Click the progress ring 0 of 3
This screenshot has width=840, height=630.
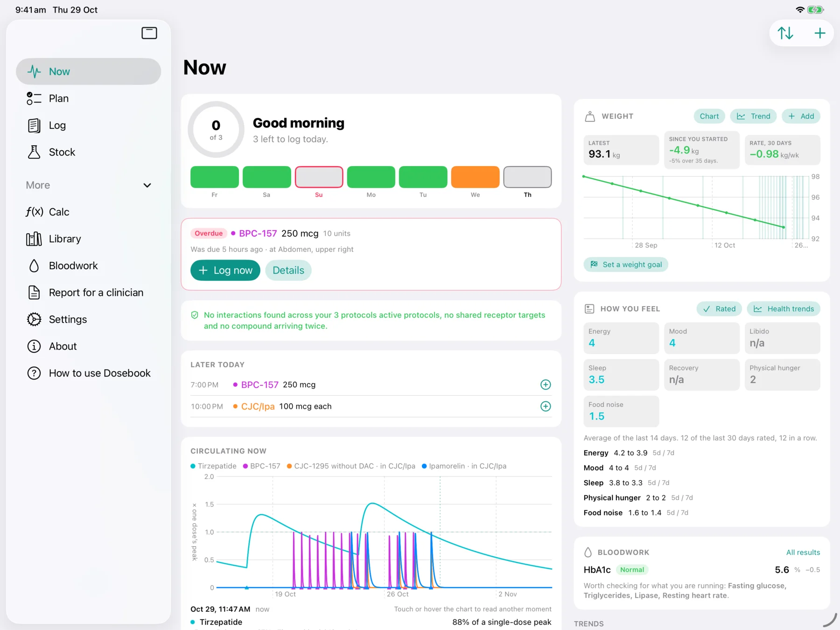pyautogui.click(x=216, y=130)
